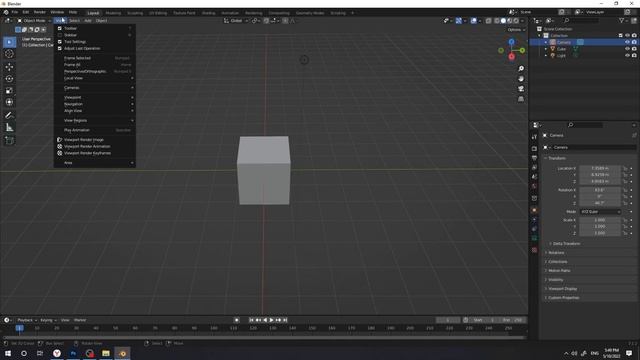Toggle the Toolbar checkbox in View menu
The height and width of the screenshot is (360, 640).
(x=60, y=29)
